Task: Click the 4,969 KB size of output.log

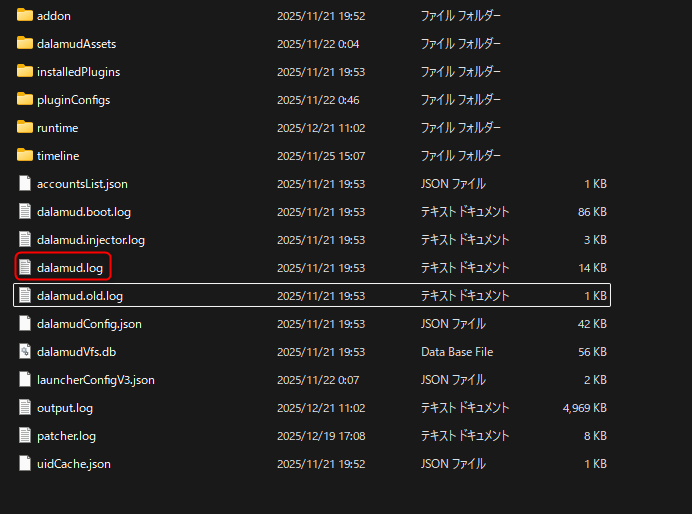Action: (x=585, y=408)
